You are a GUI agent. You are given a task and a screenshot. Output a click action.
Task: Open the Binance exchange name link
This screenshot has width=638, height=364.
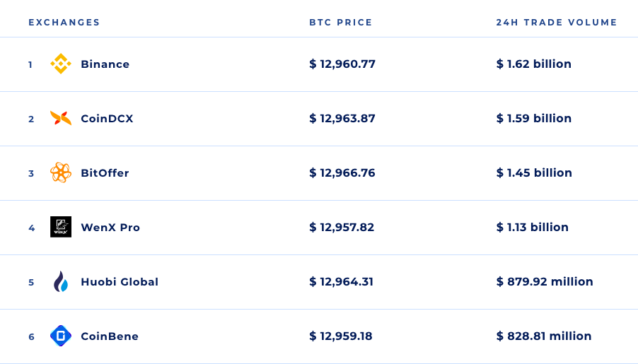105,64
